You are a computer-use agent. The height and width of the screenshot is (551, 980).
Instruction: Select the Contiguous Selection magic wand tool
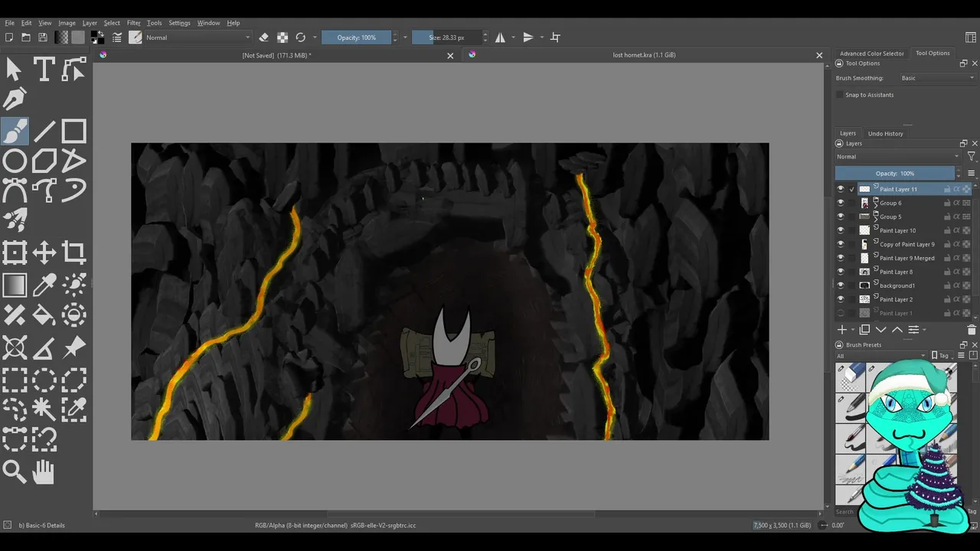point(44,409)
